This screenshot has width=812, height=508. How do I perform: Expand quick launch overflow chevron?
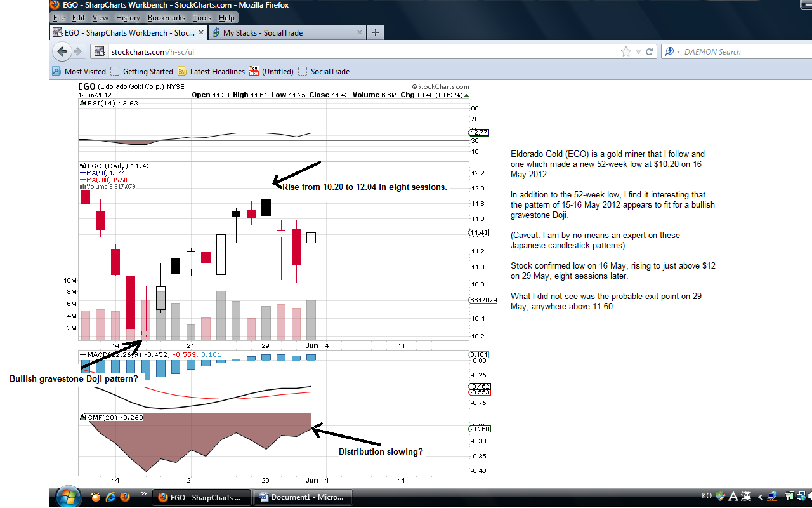(x=143, y=493)
